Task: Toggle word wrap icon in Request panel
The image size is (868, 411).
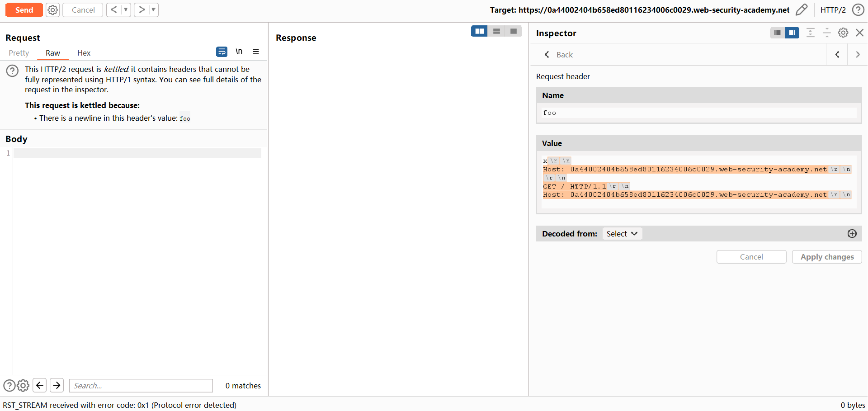Action: [222, 52]
